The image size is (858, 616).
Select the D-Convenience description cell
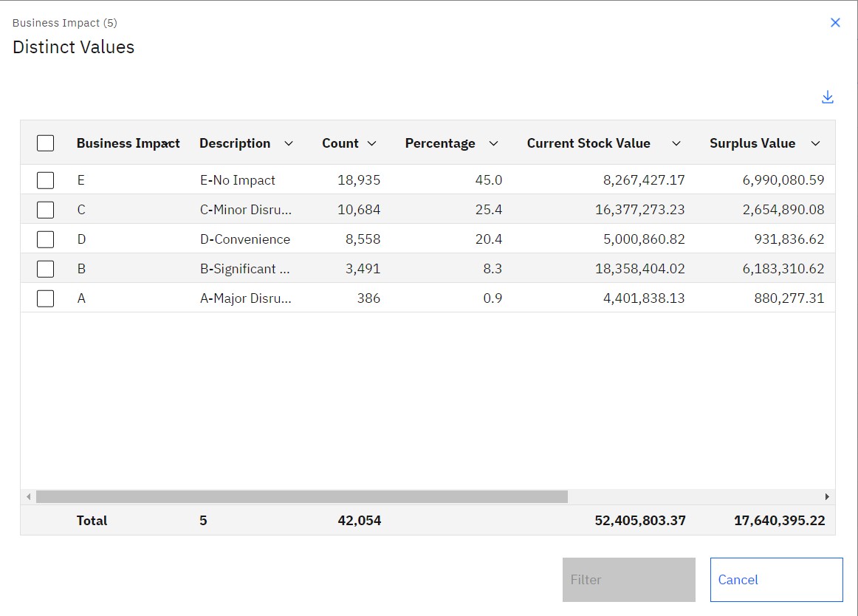pyautogui.click(x=245, y=239)
